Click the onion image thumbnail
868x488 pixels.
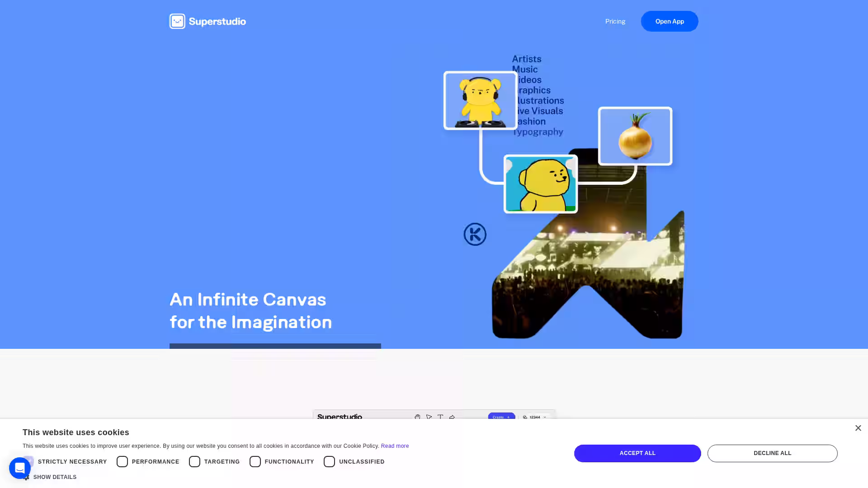point(635,136)
